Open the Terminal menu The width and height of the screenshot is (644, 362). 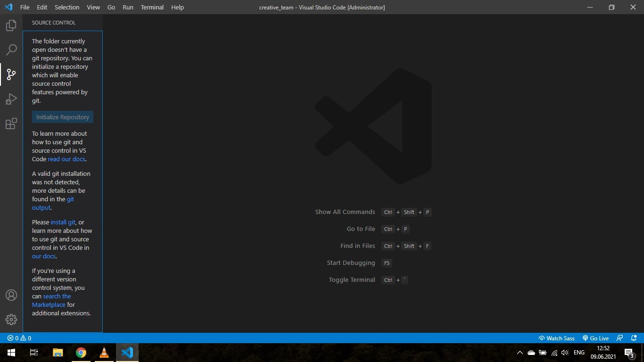pyautogui.click(x=152, y=7)
